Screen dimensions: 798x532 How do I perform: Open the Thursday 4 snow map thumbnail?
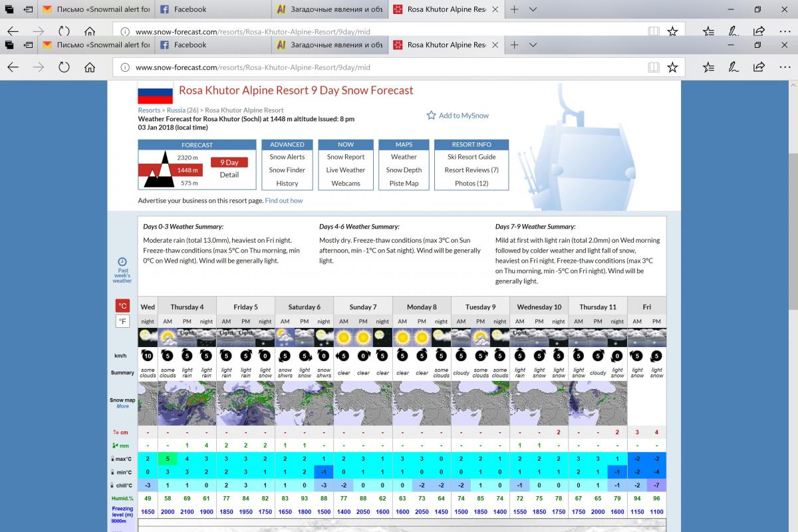(187, 403)
